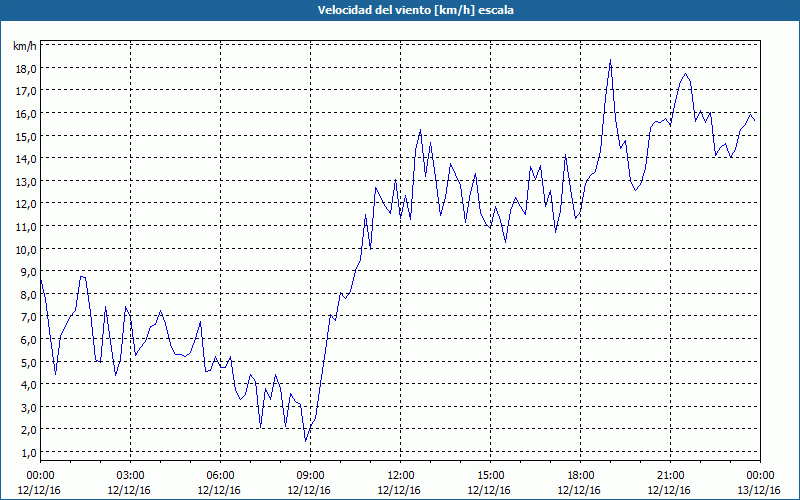800x500 pixels.
Task: Click the wind speed peak above 18,0
Action: (610, 60)
